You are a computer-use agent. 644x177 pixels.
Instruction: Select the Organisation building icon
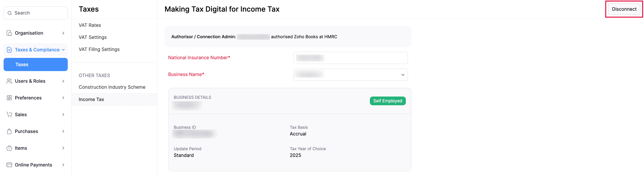click(9, 33)
